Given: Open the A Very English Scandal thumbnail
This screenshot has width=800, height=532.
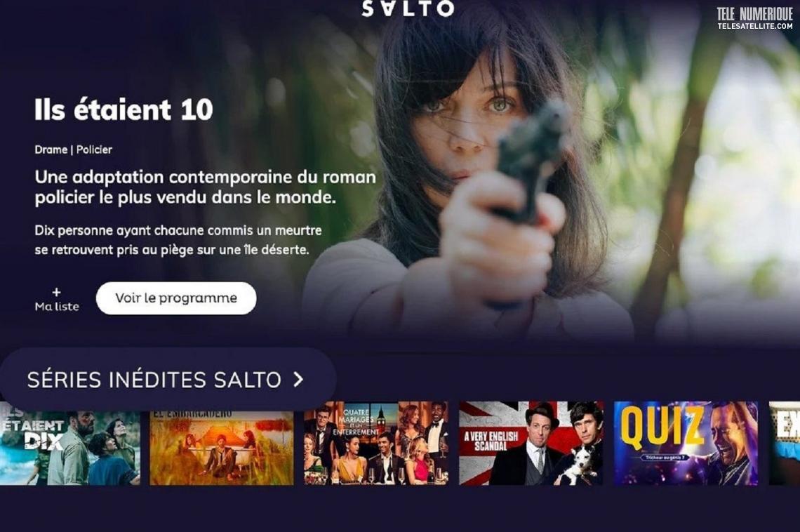Looking at the screenshot, I should point(531,444).
